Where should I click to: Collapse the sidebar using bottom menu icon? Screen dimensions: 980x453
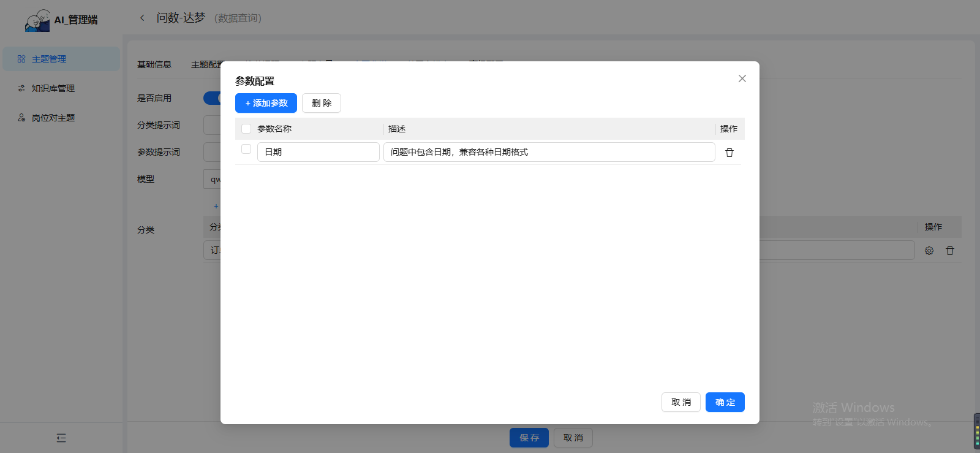(61, 438)
